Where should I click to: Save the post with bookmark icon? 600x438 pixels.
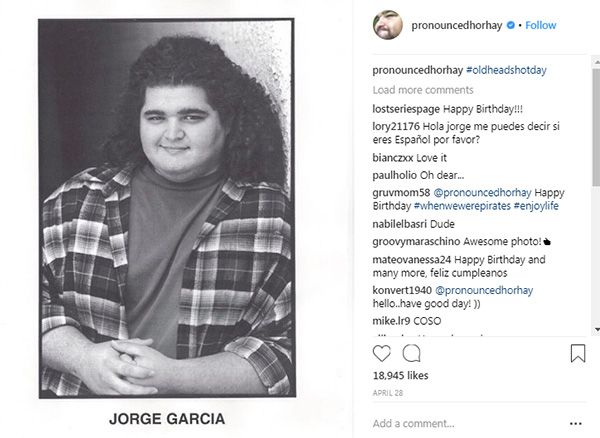click(x=578, y=353)
